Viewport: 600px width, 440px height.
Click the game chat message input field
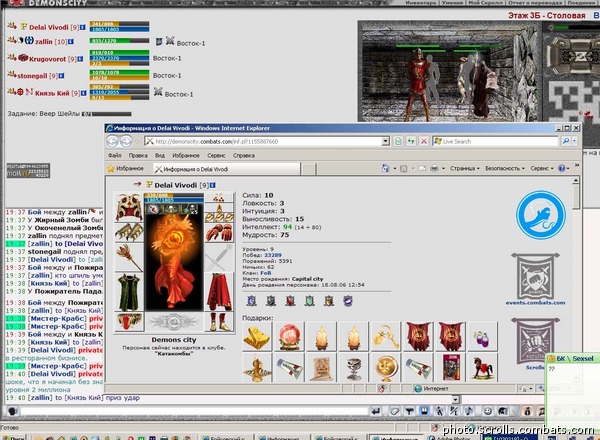[194, 411]
